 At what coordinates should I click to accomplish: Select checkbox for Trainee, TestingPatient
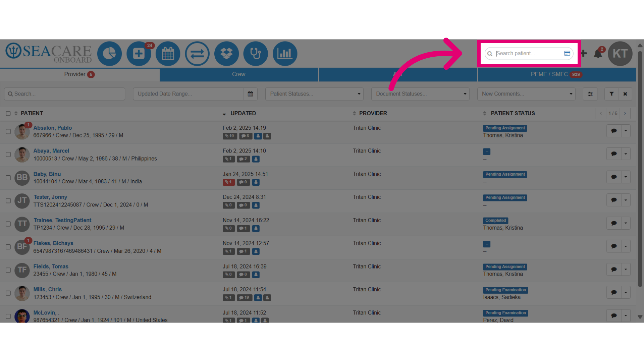pyautogui.click(x=8, y=224)
